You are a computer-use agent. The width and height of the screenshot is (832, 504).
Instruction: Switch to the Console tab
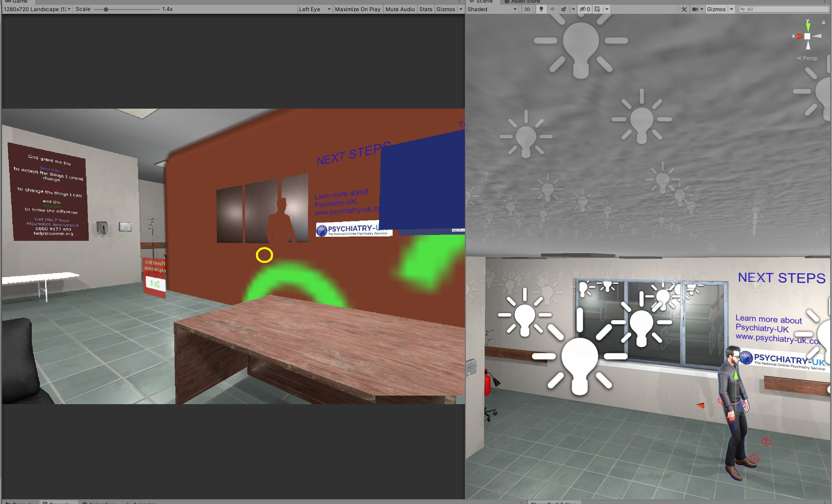[x=59, y=503]
